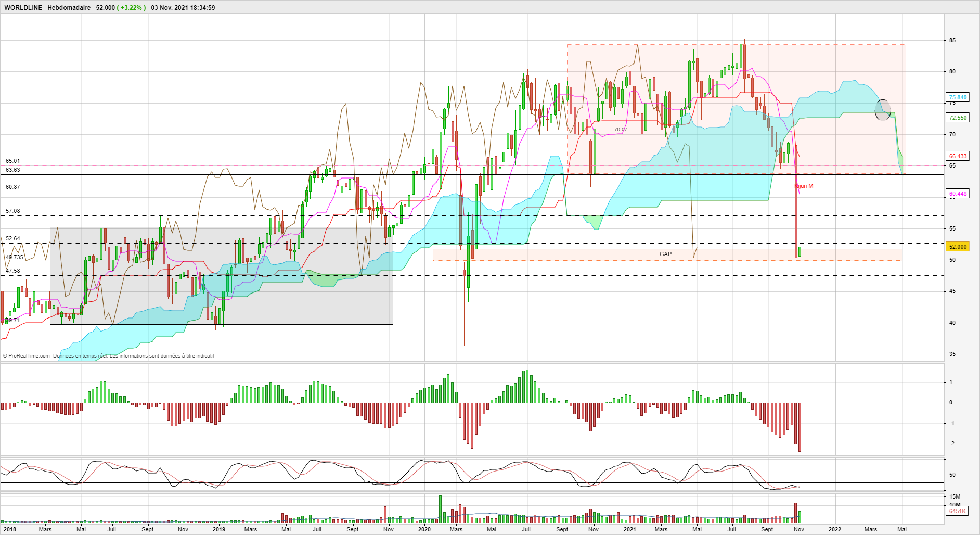Viewport: 980px width, 535px height.
Task: Click the GAP zone label
Action: (x=665, y=254)
